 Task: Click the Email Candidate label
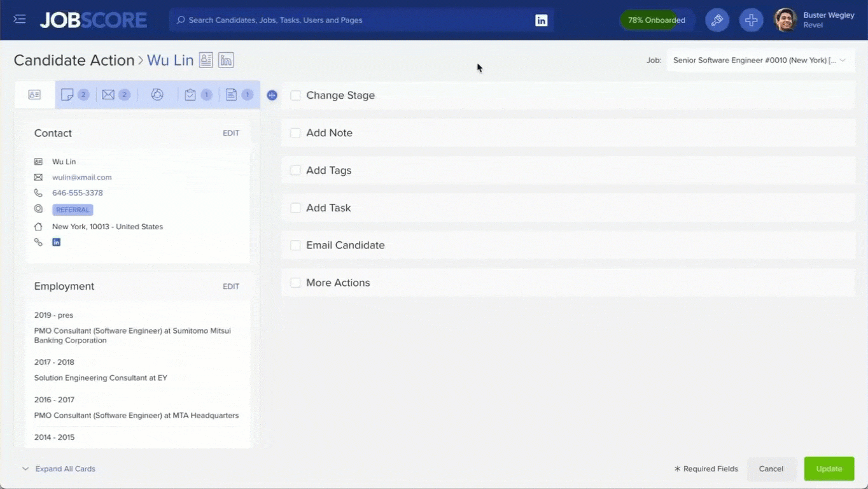(x=346, y=245)
